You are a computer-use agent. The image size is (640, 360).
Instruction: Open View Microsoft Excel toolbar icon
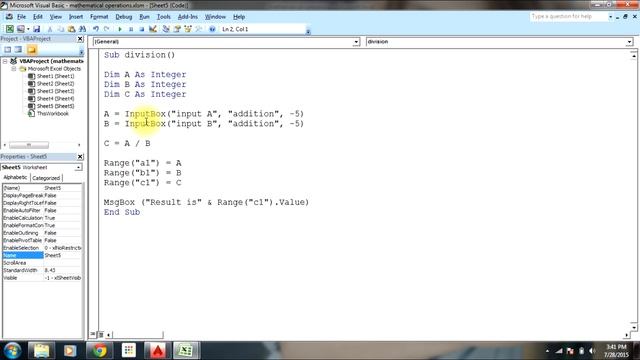[x=10, y=29]
